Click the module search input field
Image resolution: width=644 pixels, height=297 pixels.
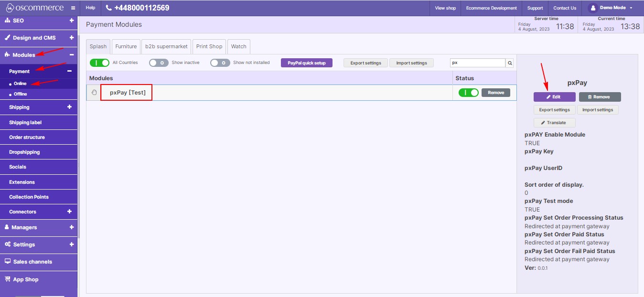pos(478,63)
